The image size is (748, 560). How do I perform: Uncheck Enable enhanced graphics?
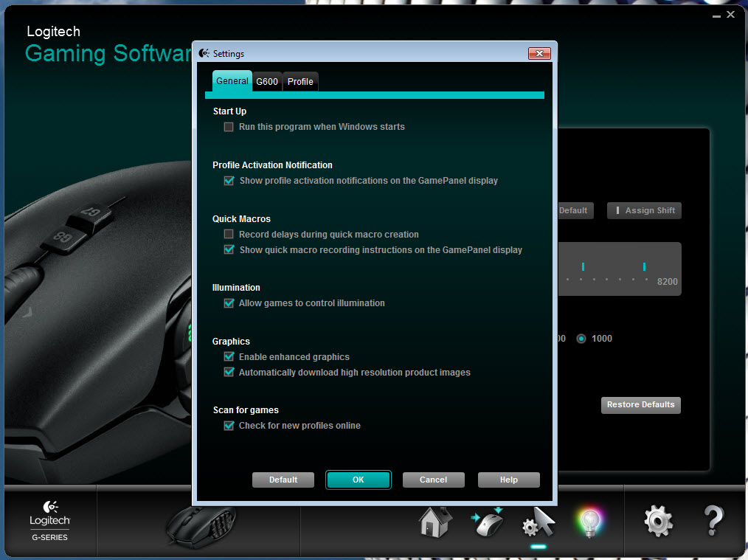[229, 357]
